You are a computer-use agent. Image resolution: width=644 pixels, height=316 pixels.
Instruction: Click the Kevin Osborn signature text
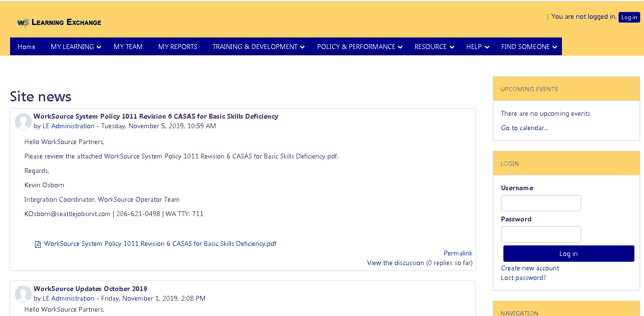(44, 185)
